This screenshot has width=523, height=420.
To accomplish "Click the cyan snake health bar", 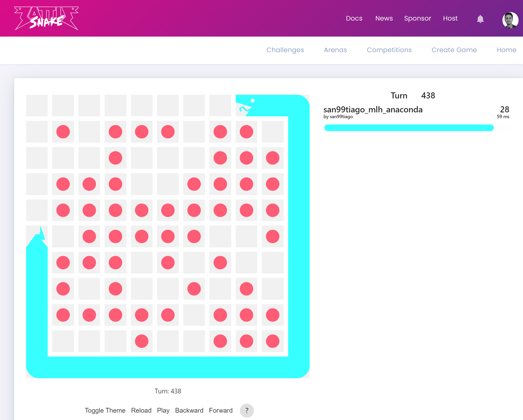I will pos(409,128).
